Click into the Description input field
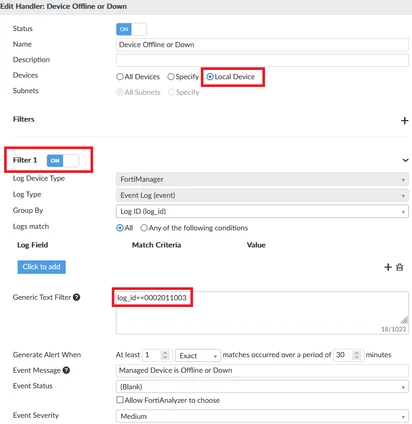Viewport: 412px width, 424px height. 262,60
